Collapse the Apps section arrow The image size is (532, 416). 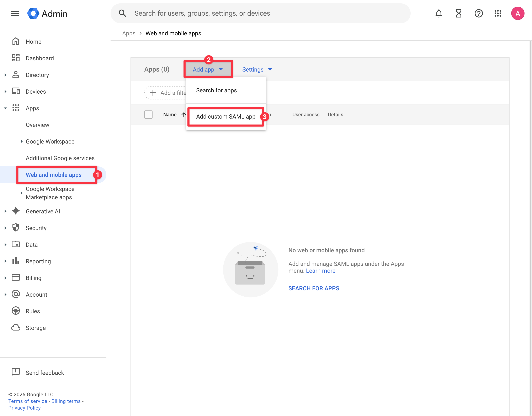click(5, 108)
